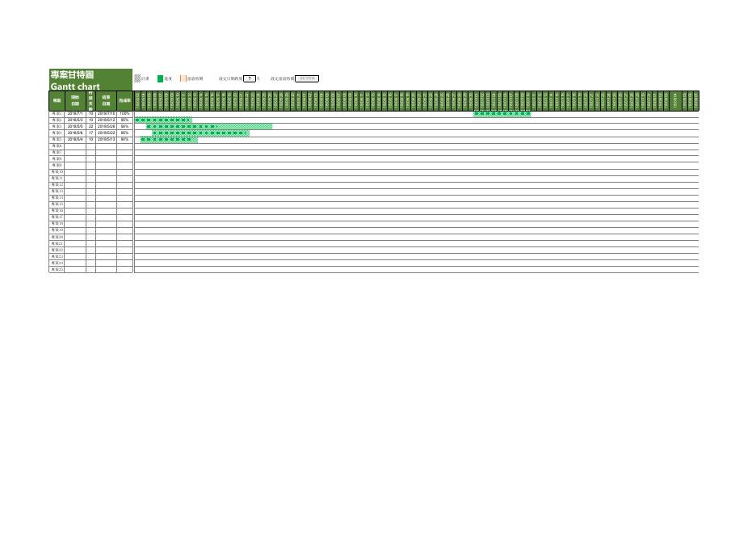Image resolution: width=756 pixels, height=535 pixels.
Task: Click the grey hatched plan legend swatch
Action: 137,78
